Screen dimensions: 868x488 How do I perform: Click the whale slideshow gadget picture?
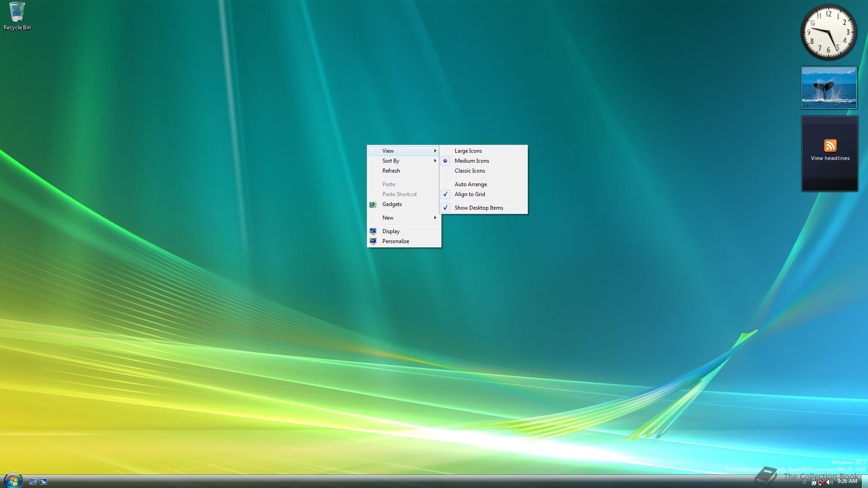click(829, 88)
